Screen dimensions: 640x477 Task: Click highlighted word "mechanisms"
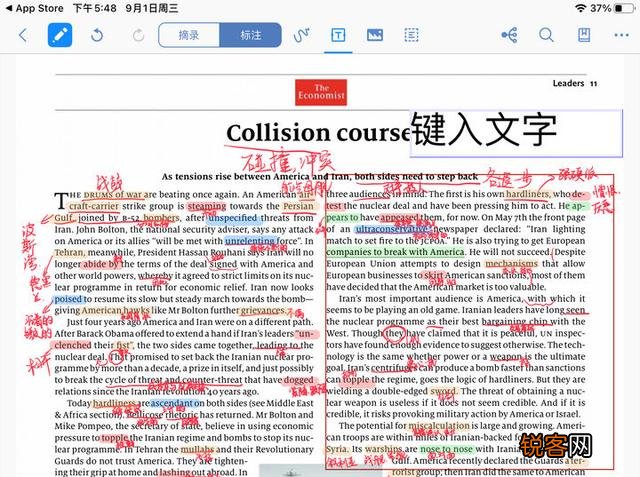pos(511,264)
